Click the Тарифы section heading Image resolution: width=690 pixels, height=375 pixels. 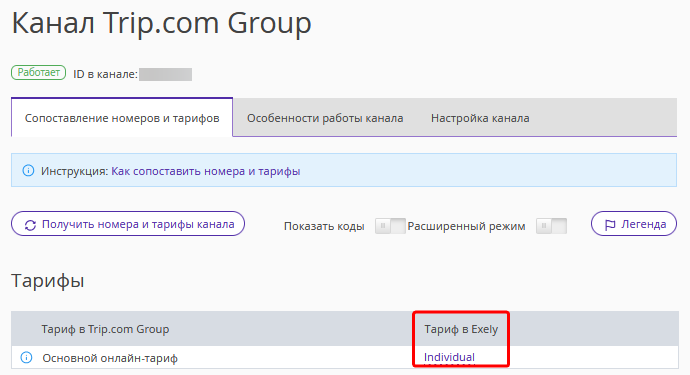pos(48,281)
